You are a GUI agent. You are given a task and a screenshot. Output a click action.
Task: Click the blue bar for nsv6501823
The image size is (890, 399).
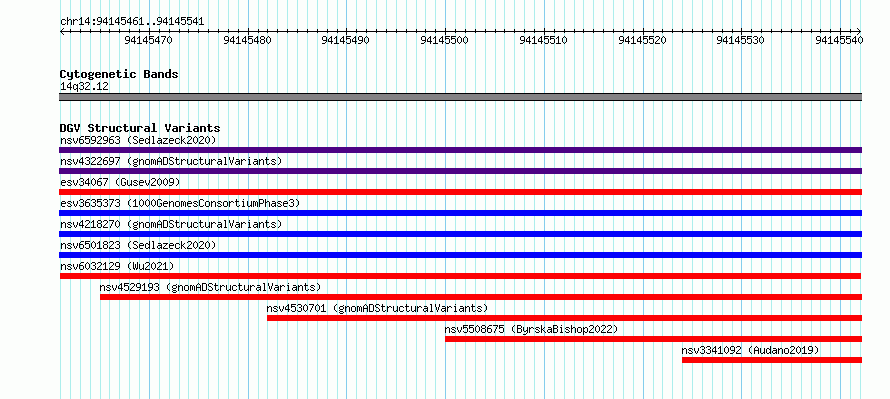tap(460, 255)
